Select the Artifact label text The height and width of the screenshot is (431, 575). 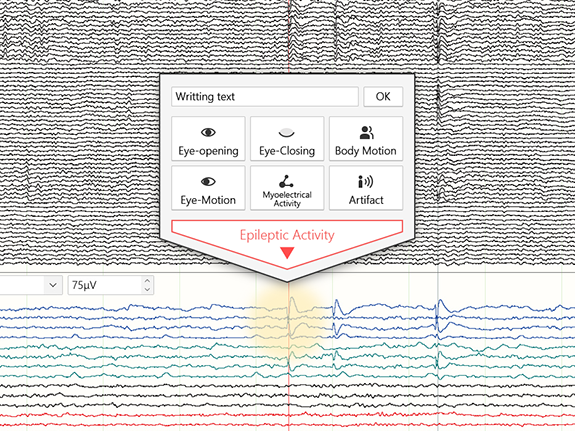366,200
